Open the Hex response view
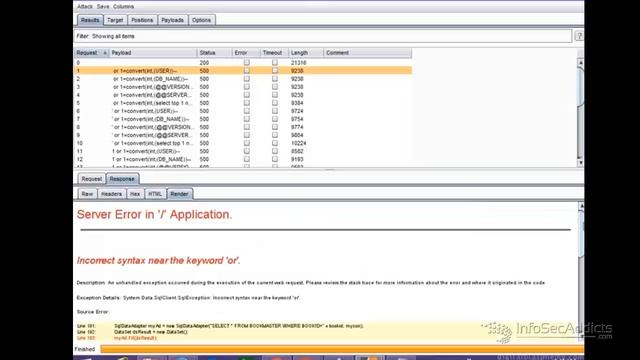The width and height of the screenshot is (640, 360). pyautogui.click(x=135, y=194)
